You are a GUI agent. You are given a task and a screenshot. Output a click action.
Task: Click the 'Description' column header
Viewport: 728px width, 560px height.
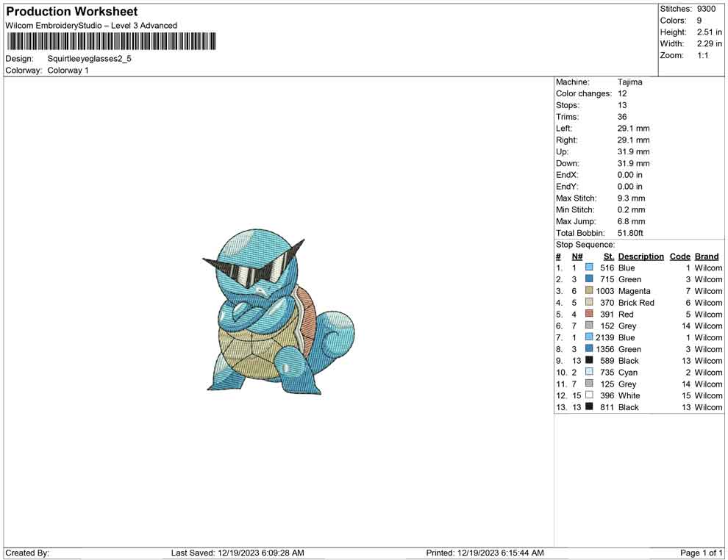coord(641,256)
